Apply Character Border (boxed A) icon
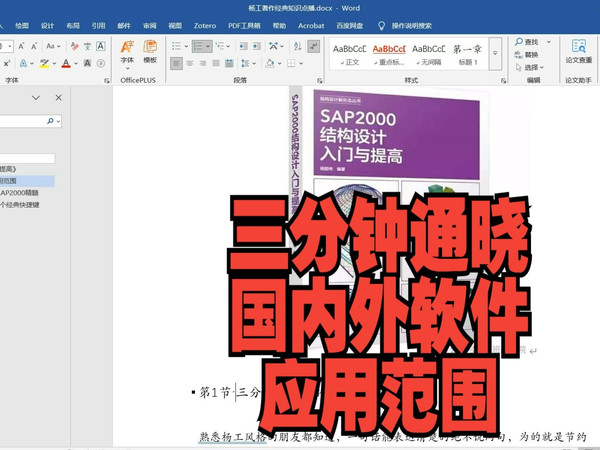 pyautogui.click(x=101, y=46)
